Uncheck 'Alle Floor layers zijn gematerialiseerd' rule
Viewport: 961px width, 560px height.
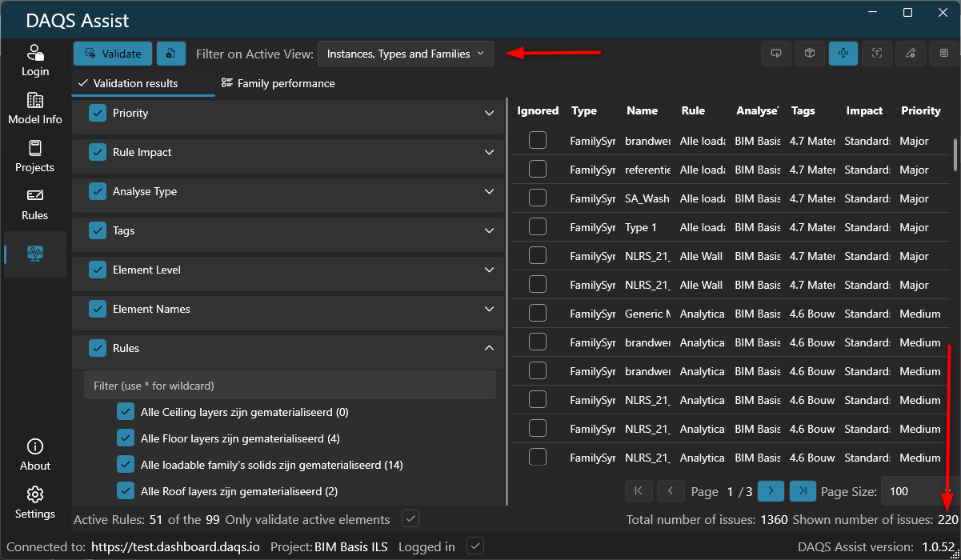pyautogui.click(x=126, y=438)
